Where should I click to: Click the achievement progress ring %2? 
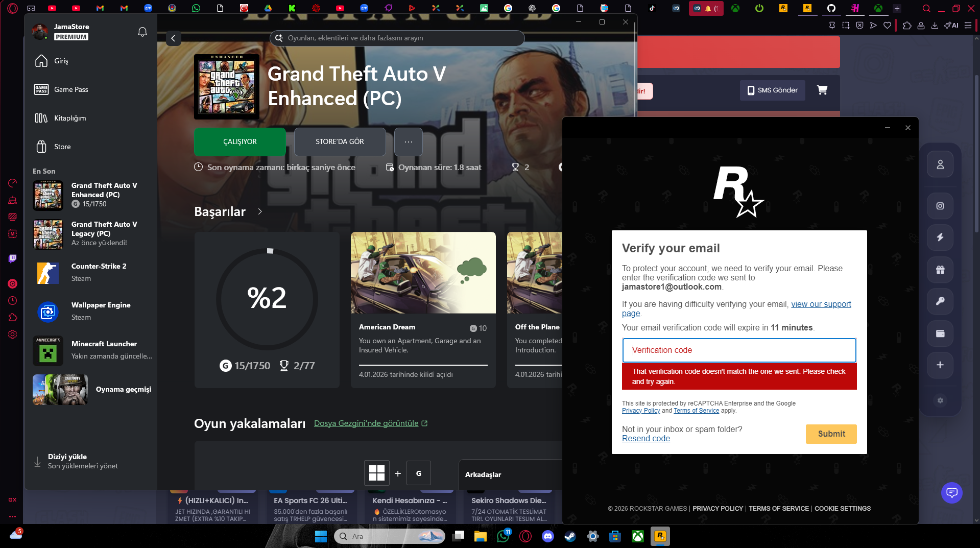pyautogui.click(x=267, y=299)
